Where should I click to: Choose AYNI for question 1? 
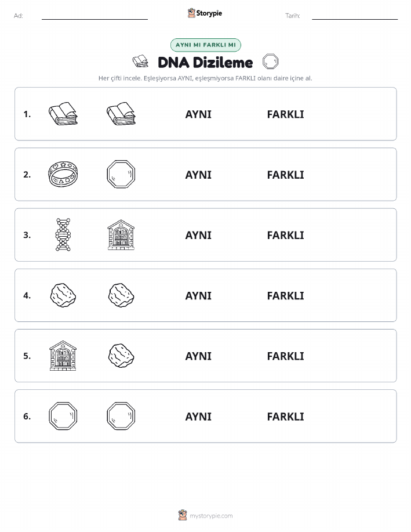click(198, 114)
